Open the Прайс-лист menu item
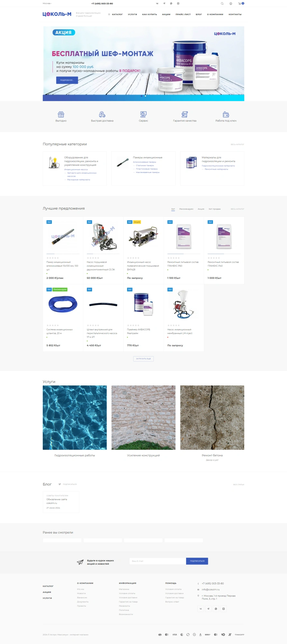287x644 pixels. click(183, 14)
